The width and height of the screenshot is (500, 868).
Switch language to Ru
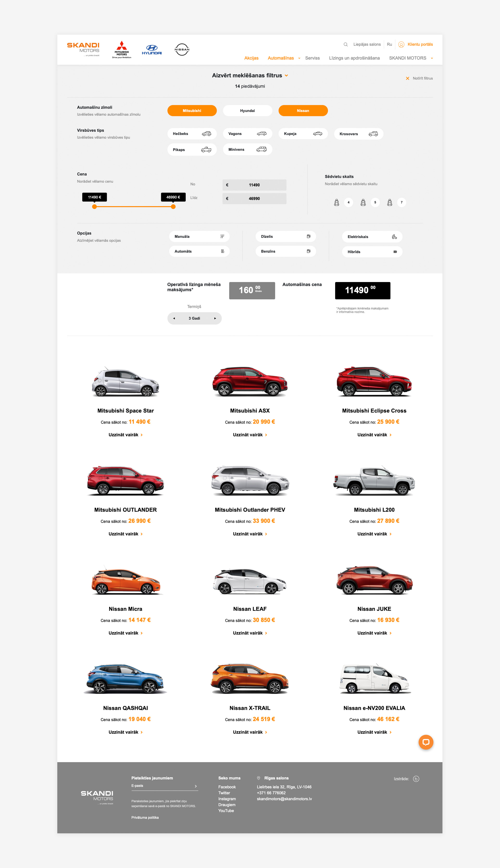389,44
